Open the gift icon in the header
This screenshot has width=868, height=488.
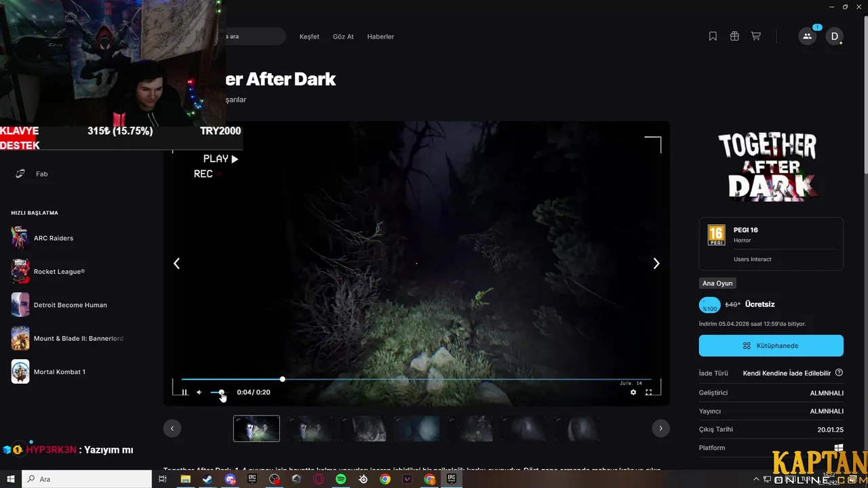(x=734, y=37)
